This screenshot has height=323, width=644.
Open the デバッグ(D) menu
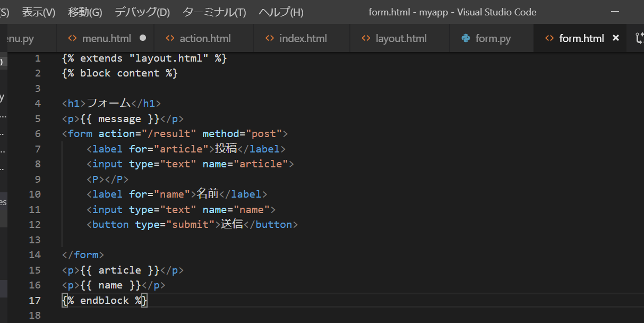click(142, 12)
